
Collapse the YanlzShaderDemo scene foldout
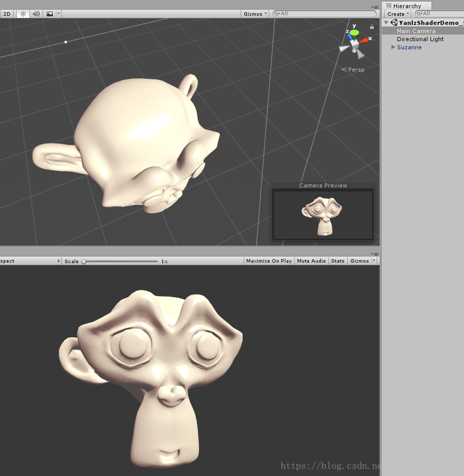point(386,23)
